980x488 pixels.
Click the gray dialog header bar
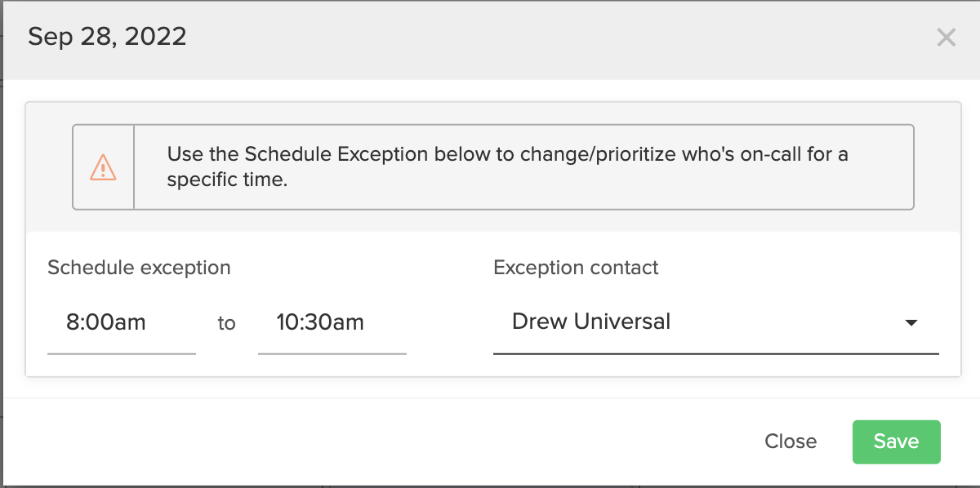(490, 40)
